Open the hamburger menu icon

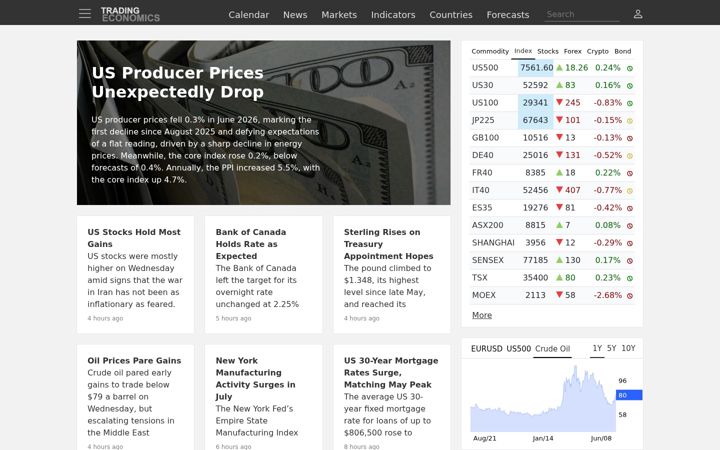click(84, 14)
